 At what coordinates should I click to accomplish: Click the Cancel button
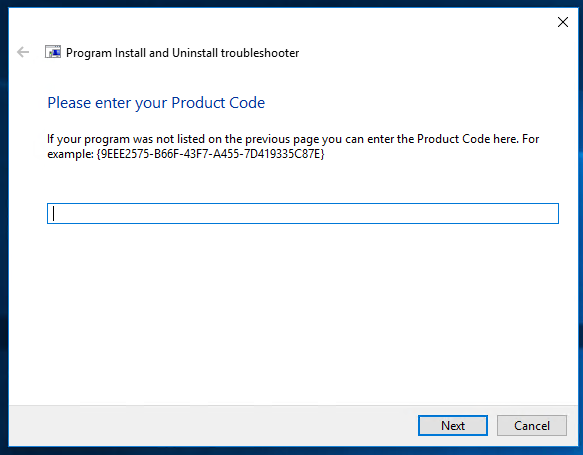(x=532, y=425)
